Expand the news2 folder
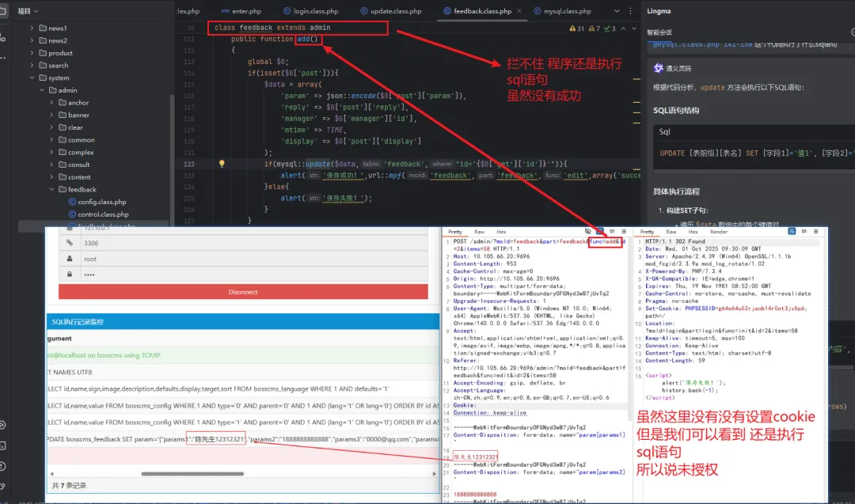 [x=32, y=40]
